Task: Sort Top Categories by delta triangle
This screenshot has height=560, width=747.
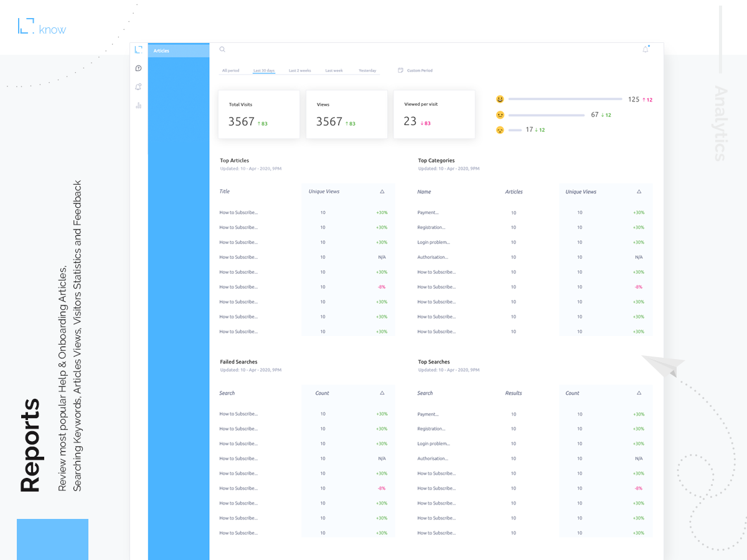Action: 639,192
